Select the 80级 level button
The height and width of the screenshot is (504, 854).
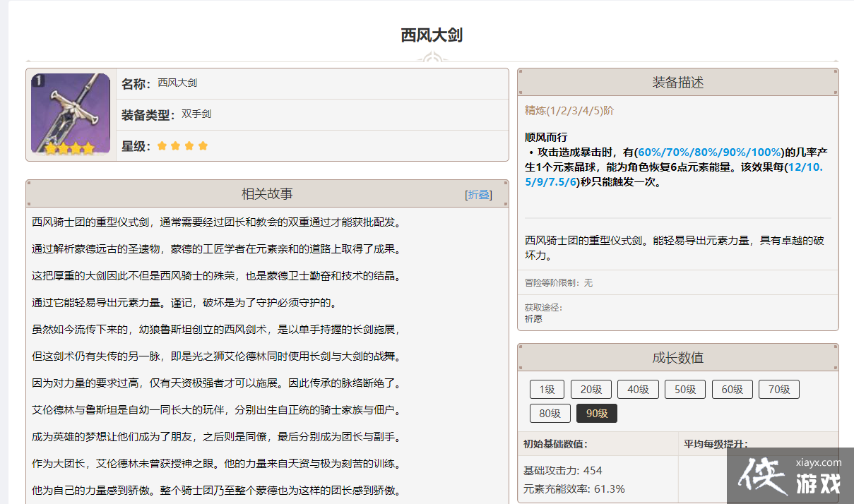550,414
